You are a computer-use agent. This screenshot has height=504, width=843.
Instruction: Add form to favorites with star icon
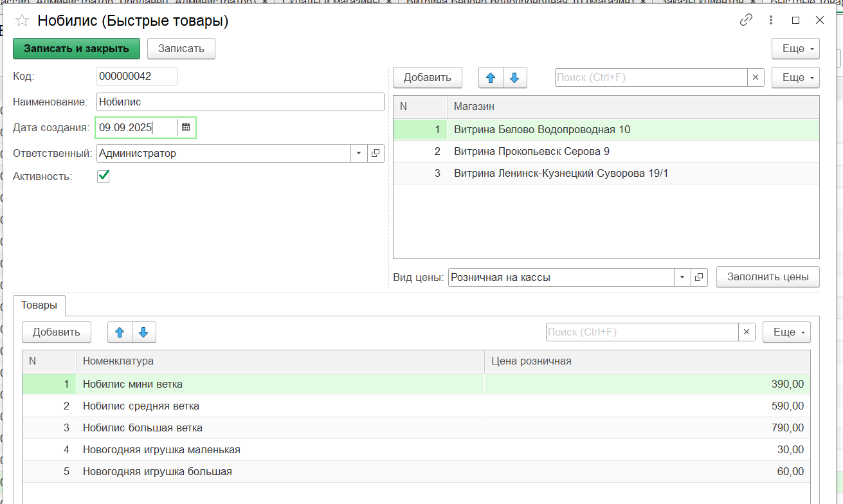click(x=22, y=21)
